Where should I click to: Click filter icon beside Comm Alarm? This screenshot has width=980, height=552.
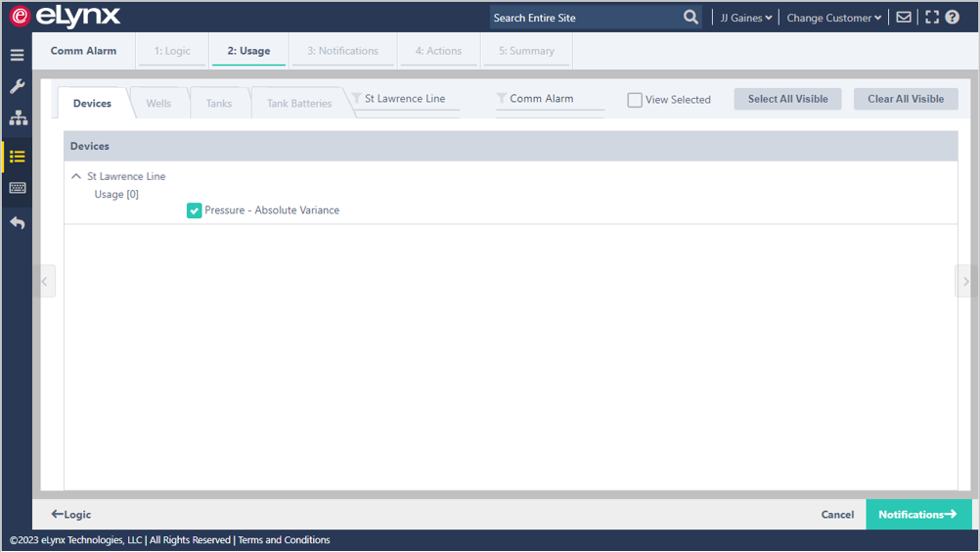502,98
